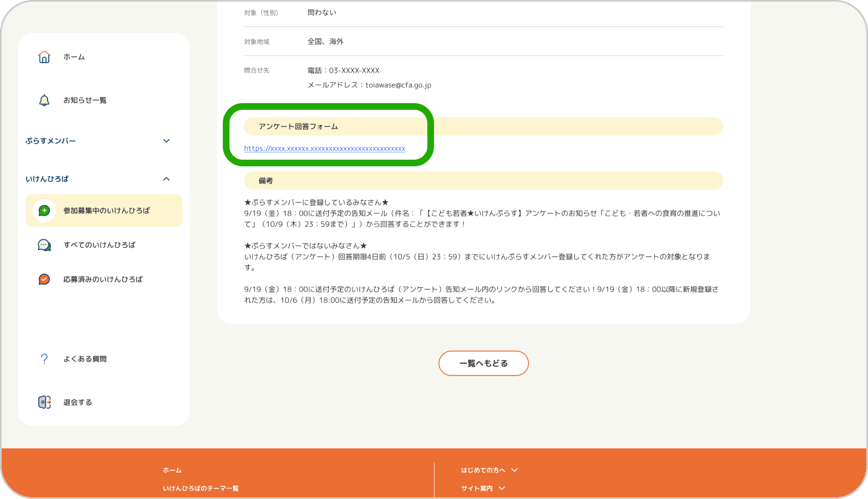Expand the ぷらすメンバー section chevron
868x499 pixels.
(x=166, y=141)
